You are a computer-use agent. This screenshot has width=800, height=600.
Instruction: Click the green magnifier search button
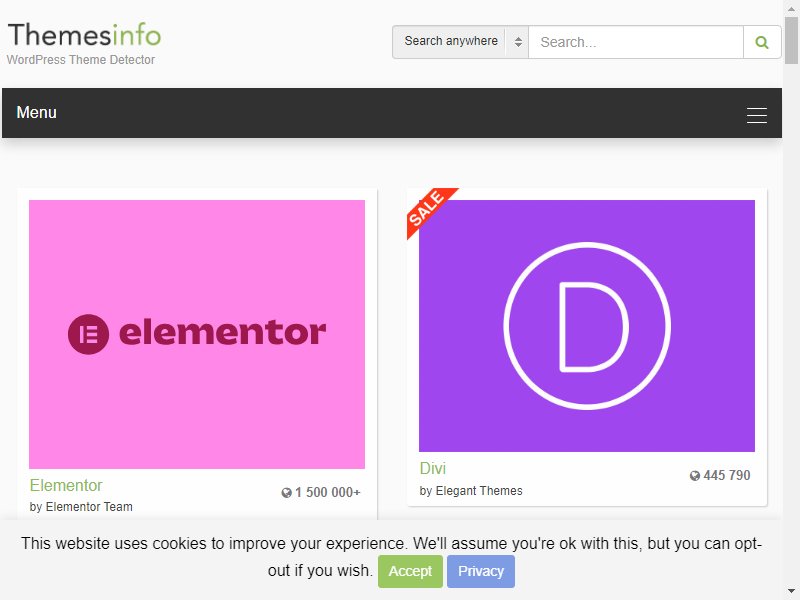click(762, 42)
